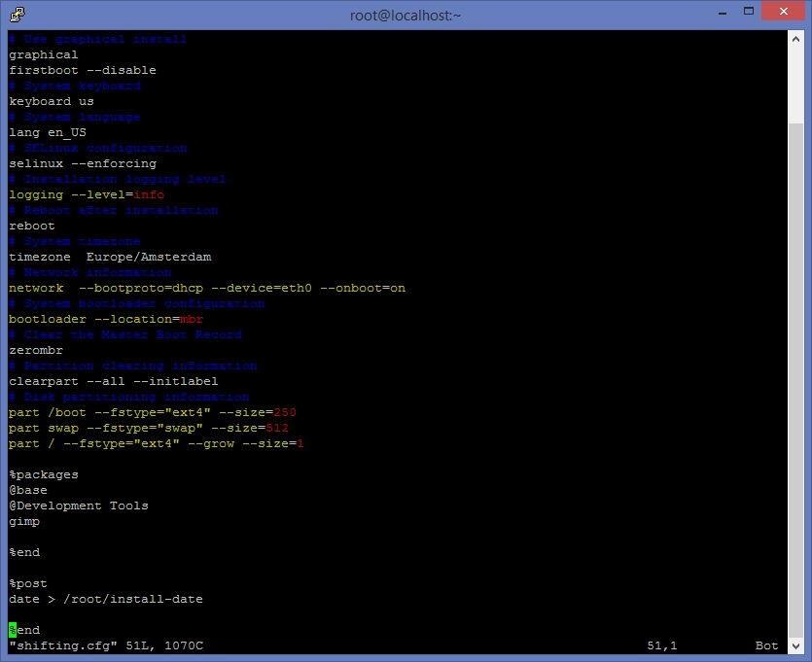Click the 'selinux --enforcing' line
Image resolution: width=812 pixels, height=662 pixels.
83,163
